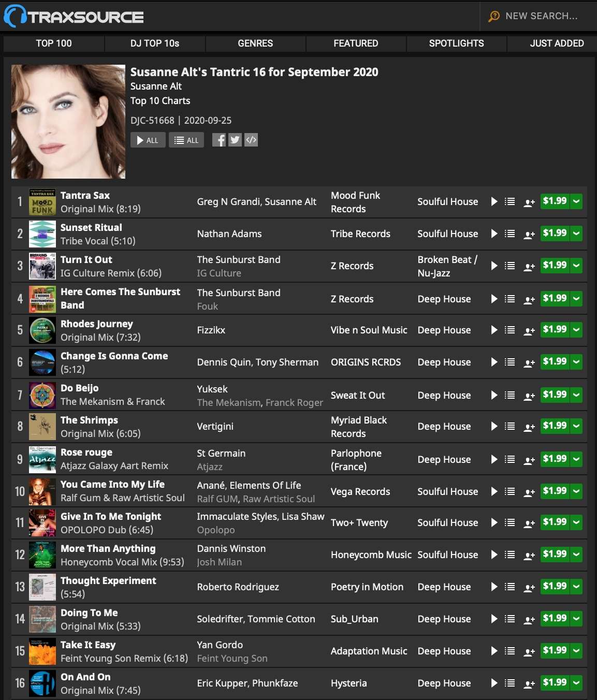The image size is (597, 700).
Task: Open the DJ TOP 10s tab
Action: coord(155,43)
